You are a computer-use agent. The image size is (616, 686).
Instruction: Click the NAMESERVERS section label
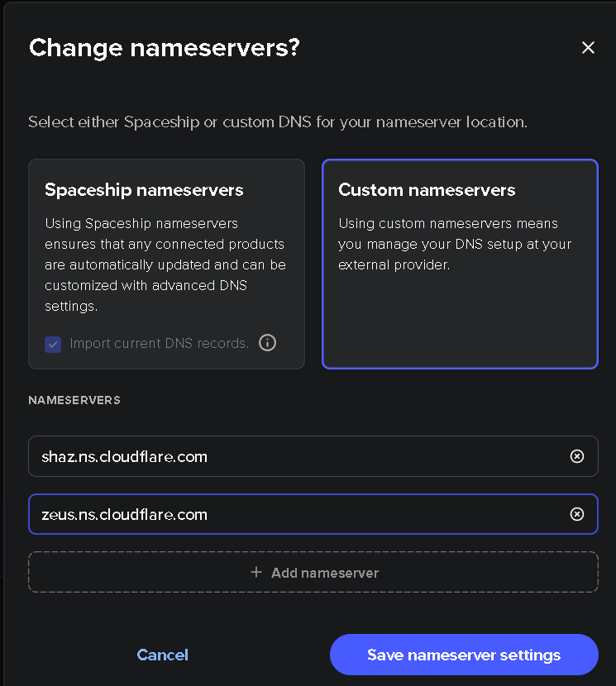click(74, 400)
